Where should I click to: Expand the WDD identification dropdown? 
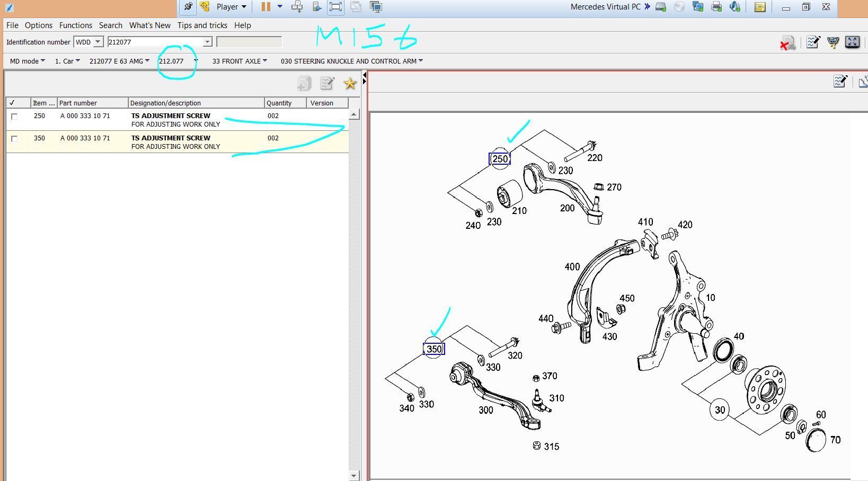pyautogui.click(x=98, y=42)
